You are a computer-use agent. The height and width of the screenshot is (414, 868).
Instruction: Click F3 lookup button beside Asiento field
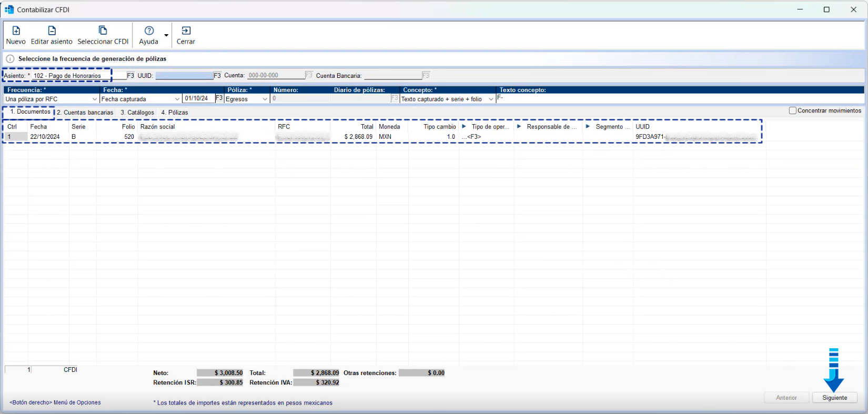pos(130,76)
